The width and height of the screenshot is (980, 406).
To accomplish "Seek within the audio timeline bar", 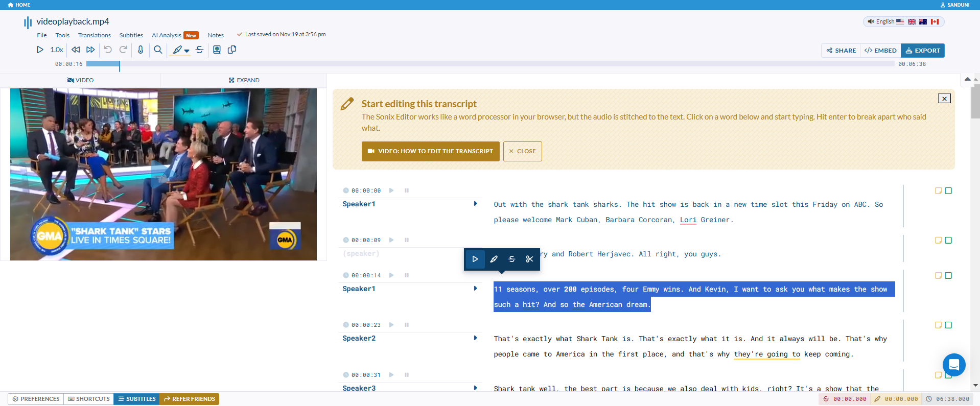I will pyautogui.click(x=491, y=64).
